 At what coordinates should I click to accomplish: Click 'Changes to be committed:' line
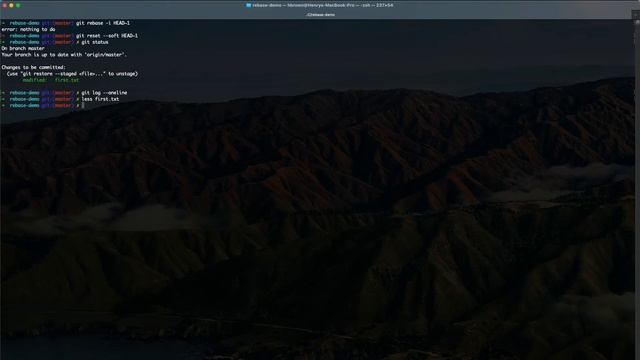33,67
